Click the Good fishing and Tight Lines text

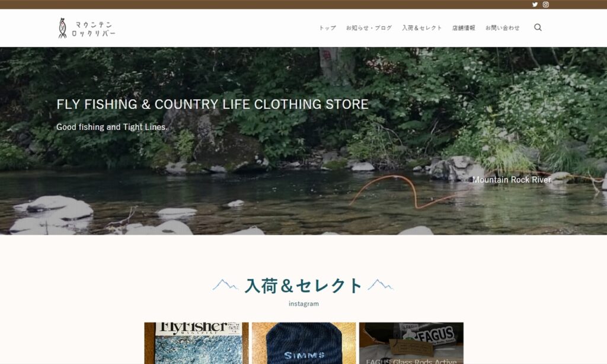112,127
